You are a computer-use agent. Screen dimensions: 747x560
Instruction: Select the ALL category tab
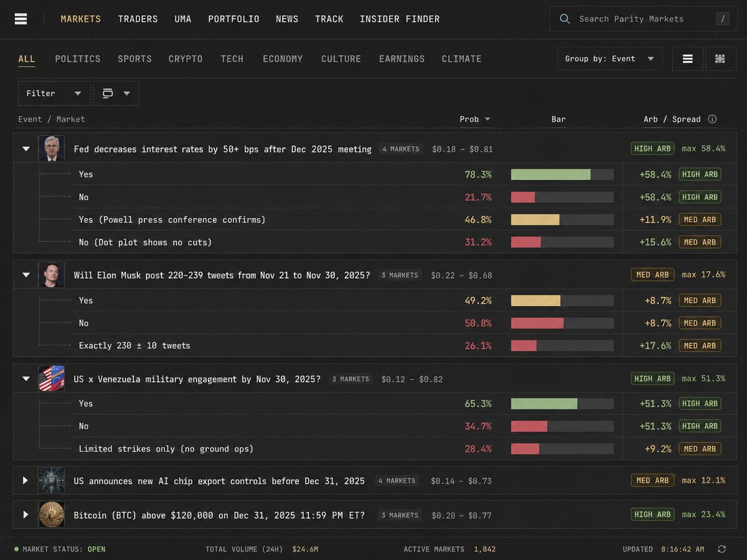click(x=27, y=58)
